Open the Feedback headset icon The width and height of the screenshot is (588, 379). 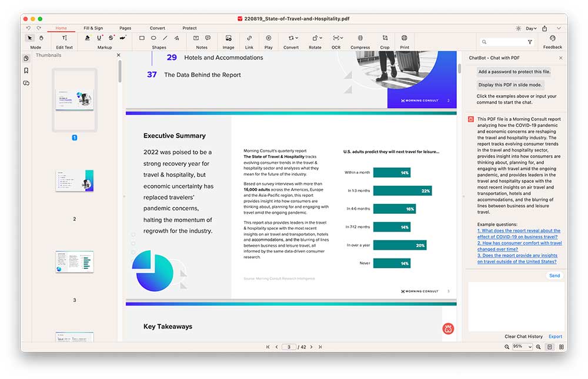point(552,38)
